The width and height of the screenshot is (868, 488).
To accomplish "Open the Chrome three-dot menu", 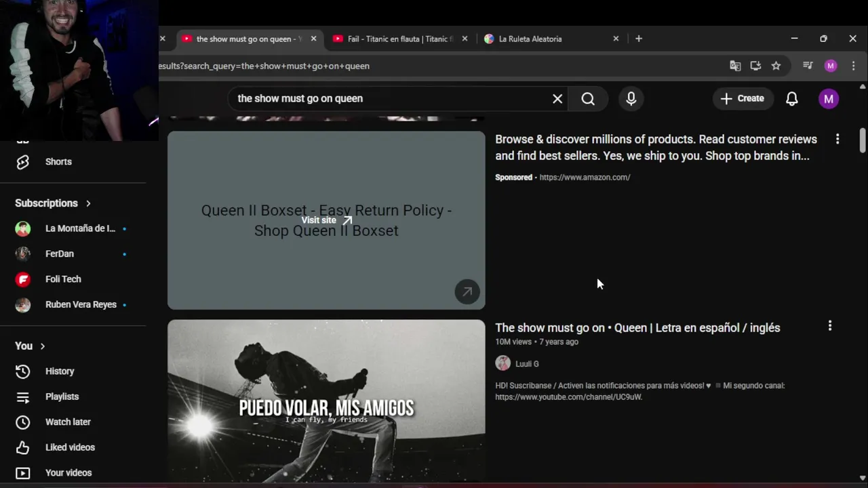I will 853,66.
